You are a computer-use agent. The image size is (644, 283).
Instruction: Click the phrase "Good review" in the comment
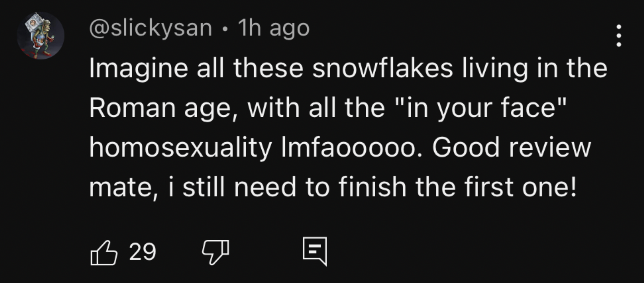512,147
